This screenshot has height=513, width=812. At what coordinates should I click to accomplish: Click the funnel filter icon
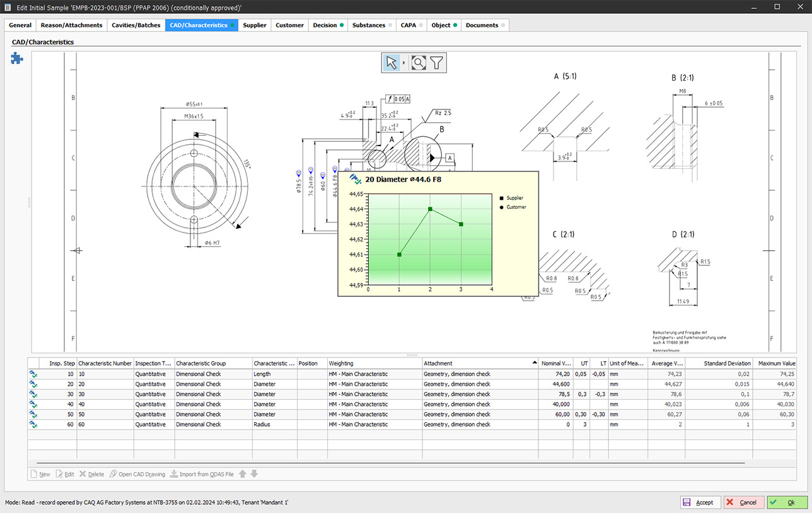437,62
